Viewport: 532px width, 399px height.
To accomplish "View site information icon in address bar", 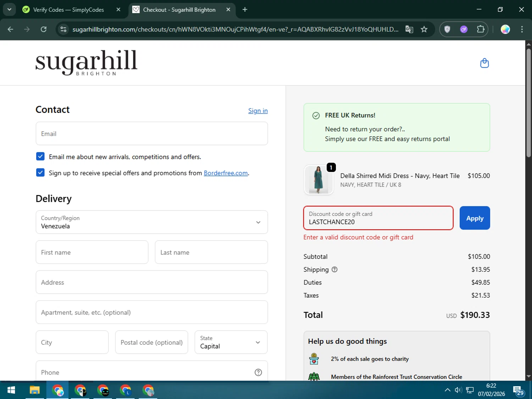I will (x=63, y=29).
